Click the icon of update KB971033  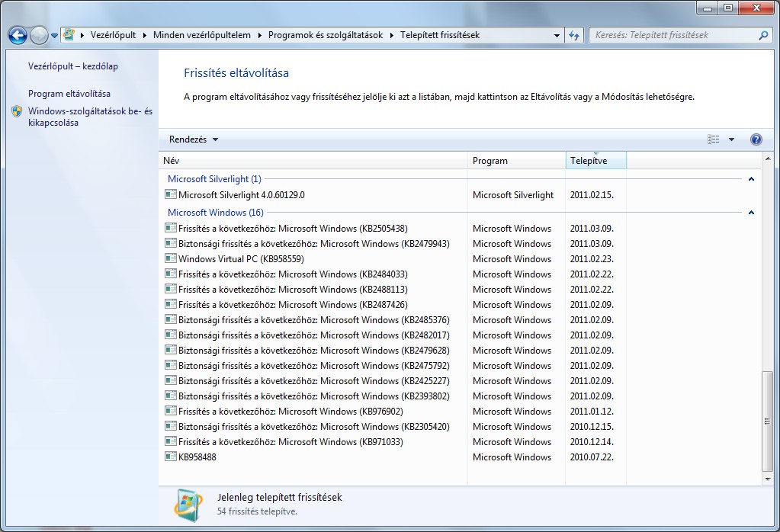171,441
